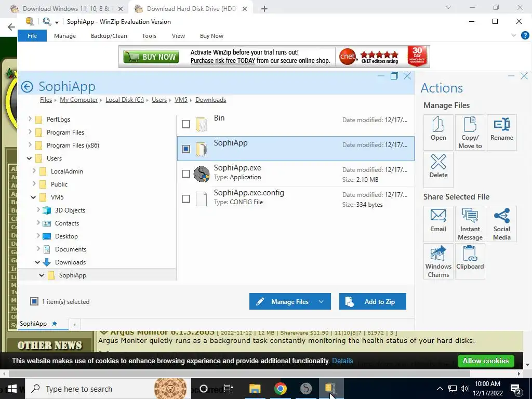This screenshot has height=399, width=532.
Task: Collapse the Downloads tree node
Action: tap(37, 262)
